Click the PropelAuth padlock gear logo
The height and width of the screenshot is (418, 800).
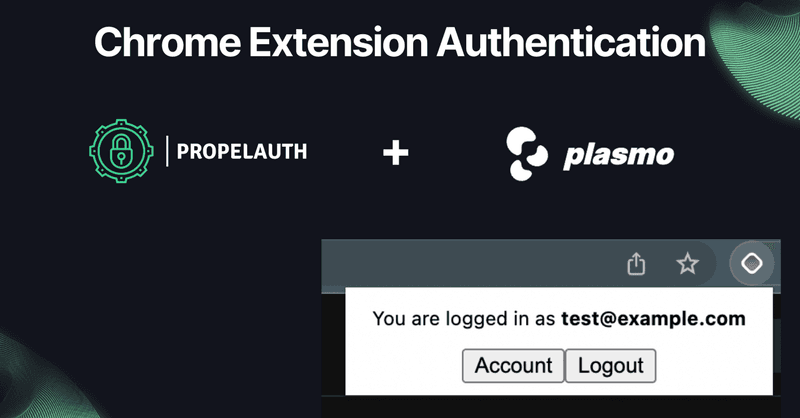click(x=121, y=151)
